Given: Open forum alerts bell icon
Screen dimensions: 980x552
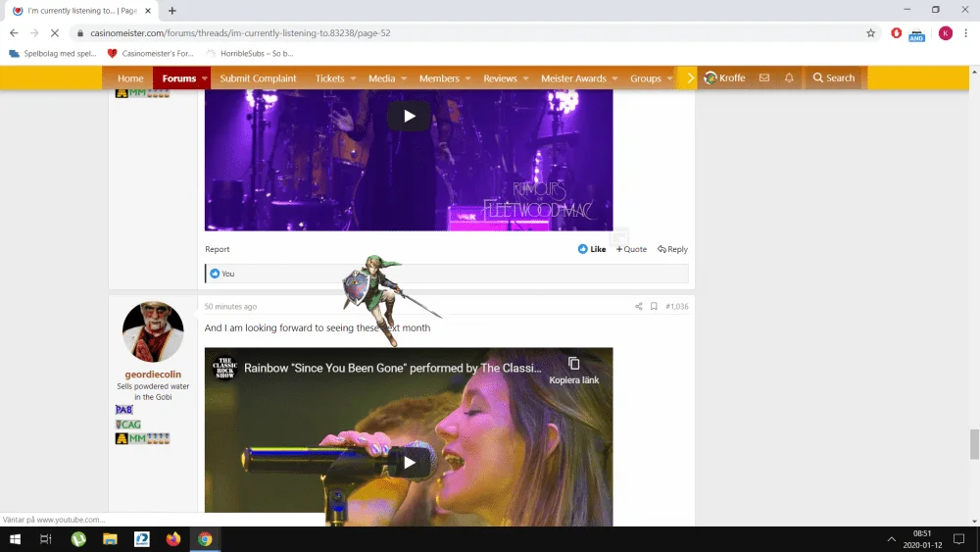Looking at the screenshot, I should click(789, 77).
